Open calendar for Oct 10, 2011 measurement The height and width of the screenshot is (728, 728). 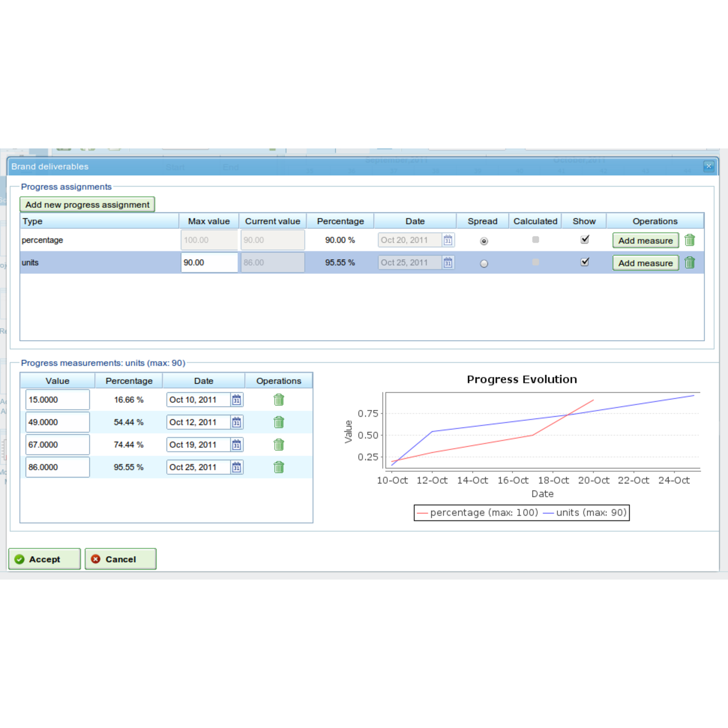click(x=237, y=400)
